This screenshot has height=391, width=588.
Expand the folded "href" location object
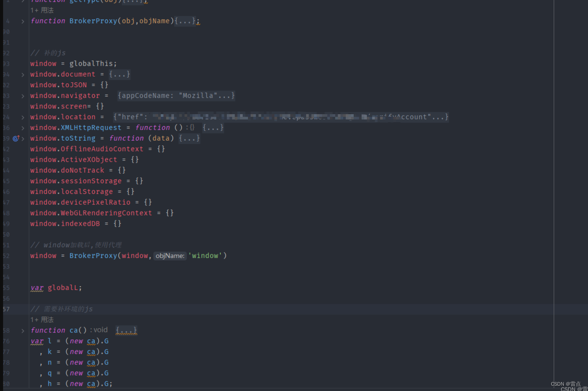[281, 117]
